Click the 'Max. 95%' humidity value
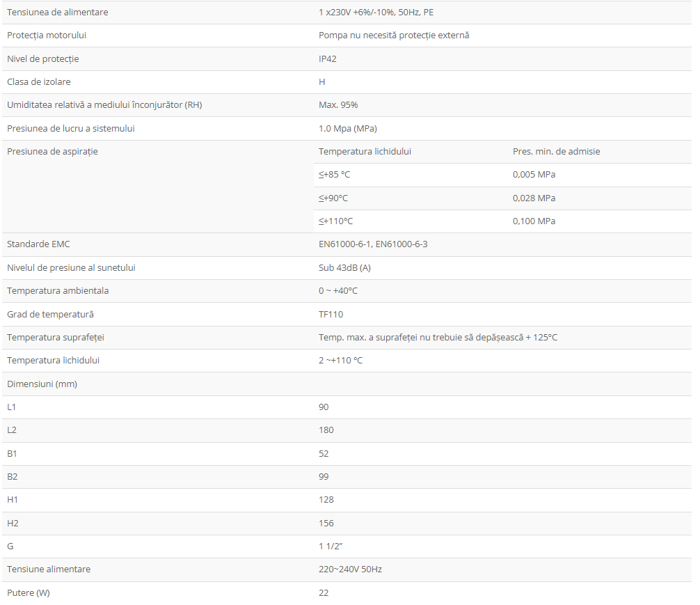Viewport: 700px width, 605px height. pyautogui.click(x=338, y=105)
